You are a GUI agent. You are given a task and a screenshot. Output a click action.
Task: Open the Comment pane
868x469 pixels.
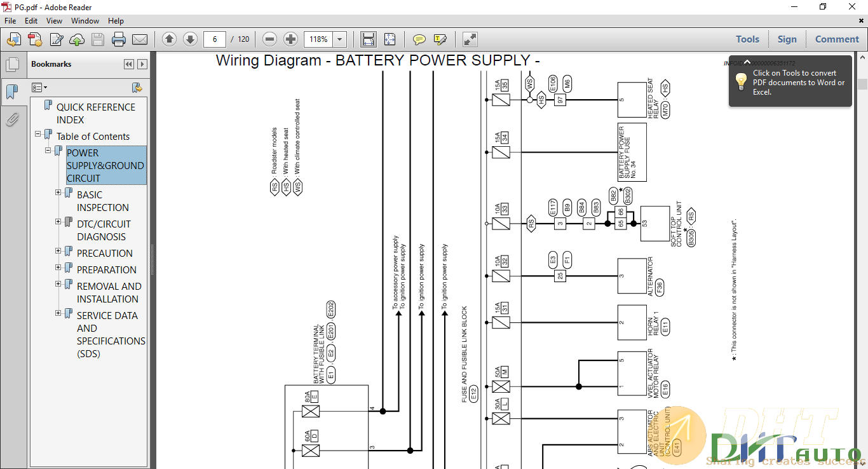837,39
